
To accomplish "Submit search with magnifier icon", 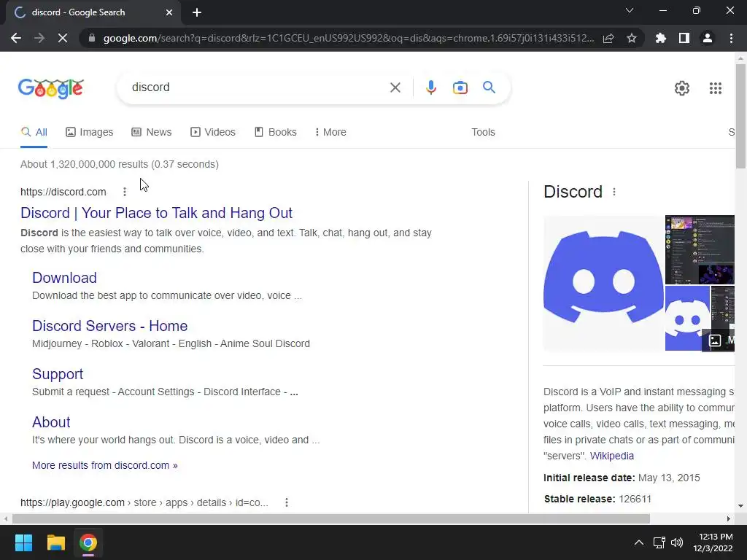I will pos(489,87).
